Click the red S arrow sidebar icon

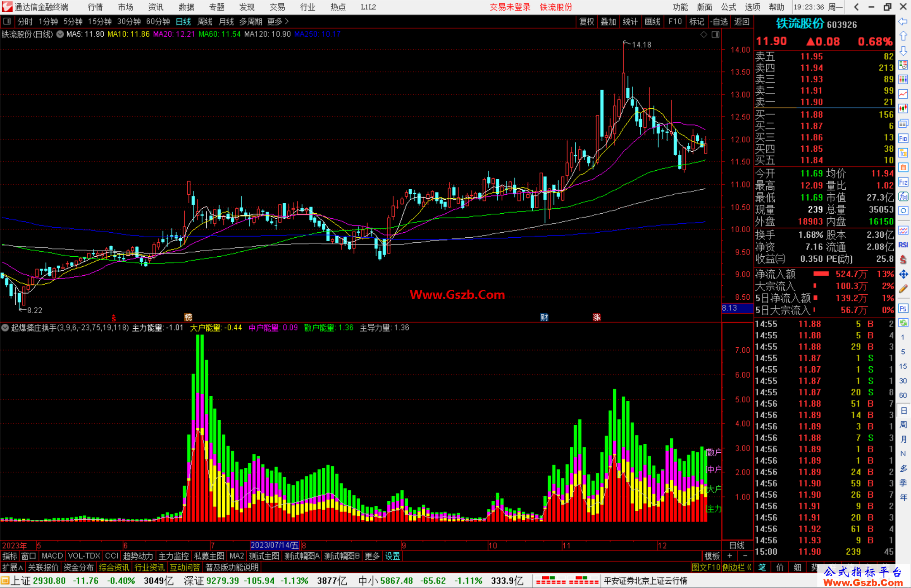pyautogui.click(x=903, y=260)
